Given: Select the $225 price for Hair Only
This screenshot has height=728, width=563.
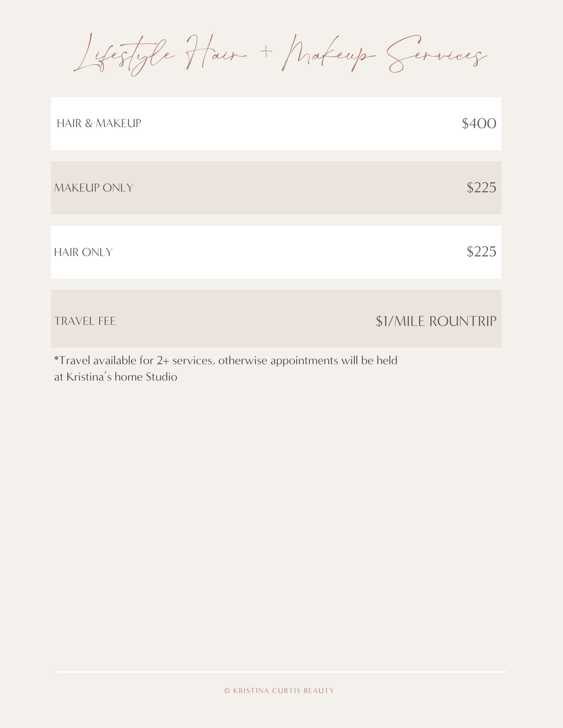Looking at the screenshot, I should point(481,252).
